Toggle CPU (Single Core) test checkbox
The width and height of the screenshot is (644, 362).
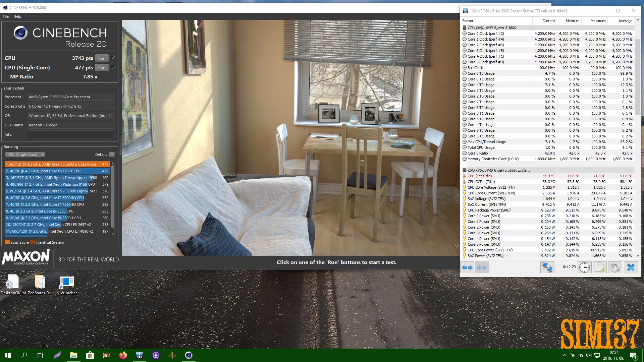[113, 67]
